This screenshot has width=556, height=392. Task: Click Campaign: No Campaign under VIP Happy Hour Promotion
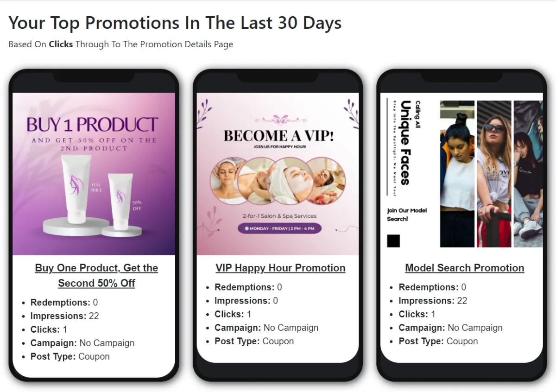[x=266, y=328]
